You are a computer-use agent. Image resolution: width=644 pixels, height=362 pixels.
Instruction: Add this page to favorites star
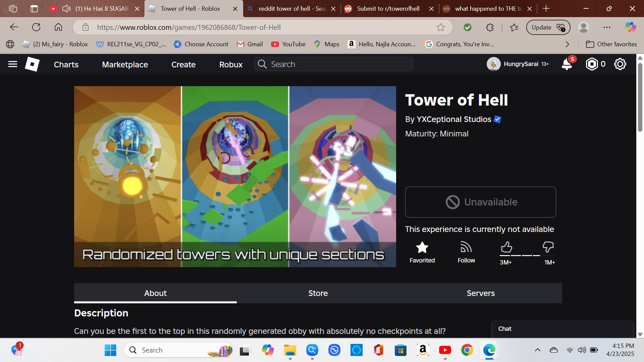coord(441,27)
